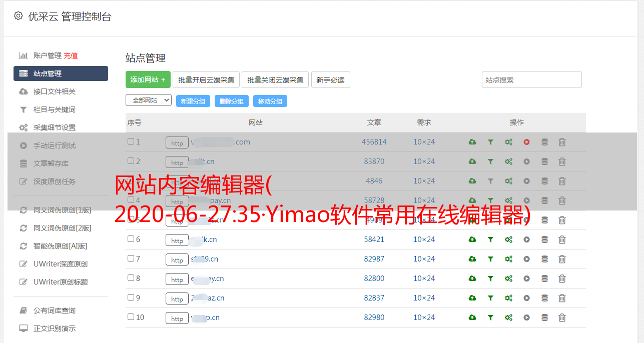The height and width of the screenshot is (343, 644).
Task: Click the cloud upload icon in row 1
Action: click(x=472, y=142)
